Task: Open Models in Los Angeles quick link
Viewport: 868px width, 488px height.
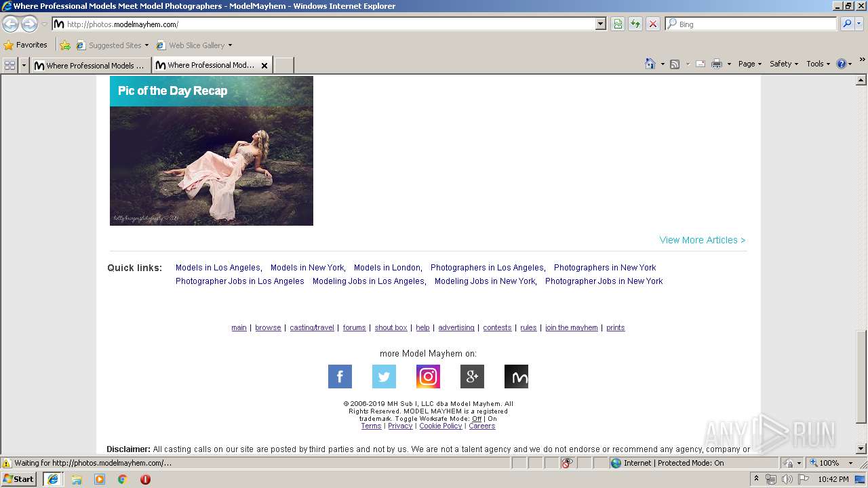Action: tap(218, 268)
